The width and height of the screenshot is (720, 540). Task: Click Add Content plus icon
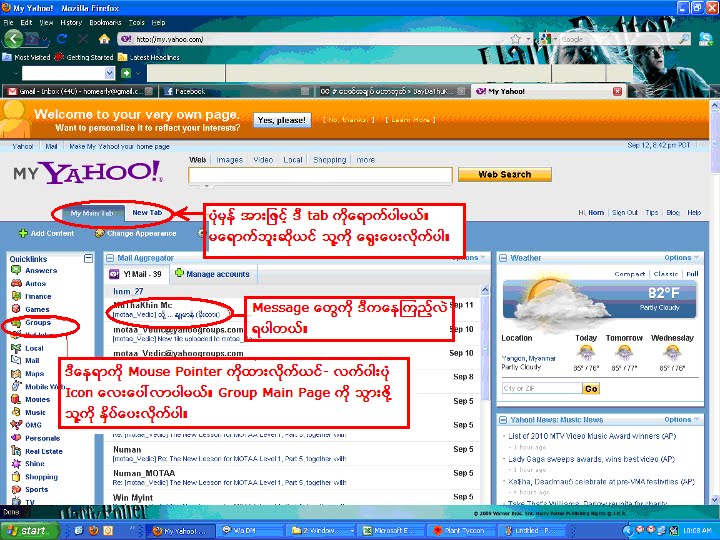tap(23, 233)
